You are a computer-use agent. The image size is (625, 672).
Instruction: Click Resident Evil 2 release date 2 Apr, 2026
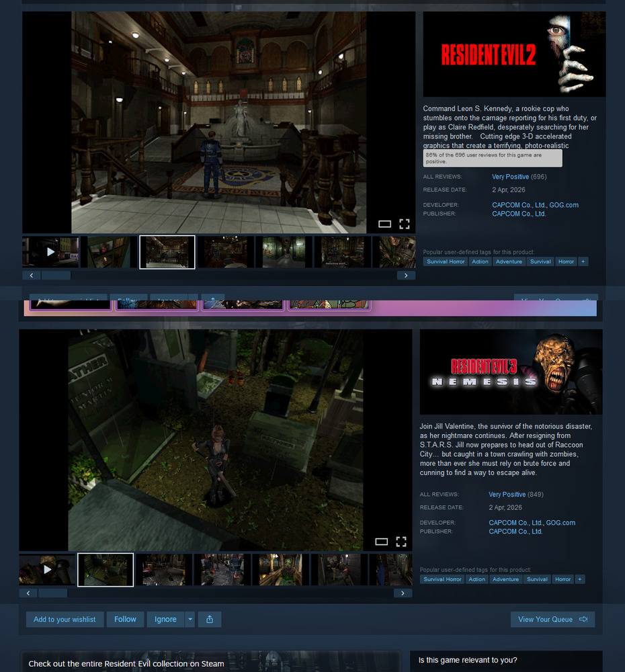pyautogui.click(x=509, y=190)
